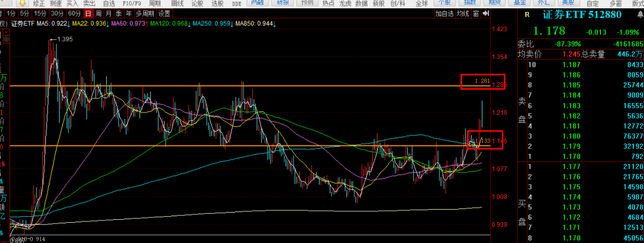This screenshot has height=243, width=644.
Task: Open the 周期 period menu in toolbar
Action: pyautogui.click(x=154, y=4)
